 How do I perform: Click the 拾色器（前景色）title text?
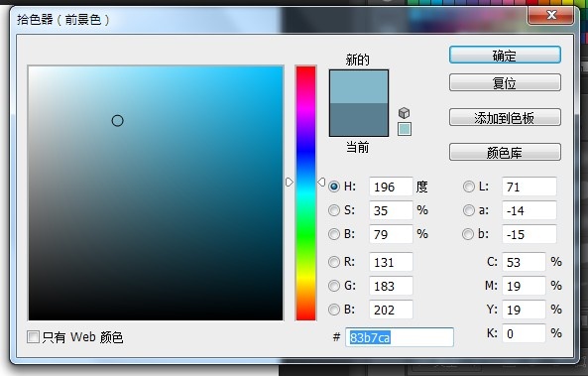pos(63,20)
